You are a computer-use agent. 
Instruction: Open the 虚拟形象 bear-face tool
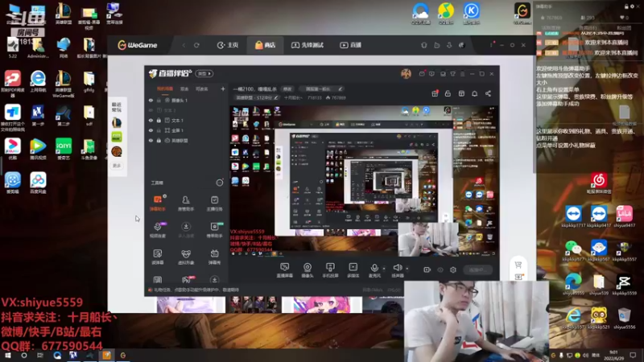pos(186,257)
